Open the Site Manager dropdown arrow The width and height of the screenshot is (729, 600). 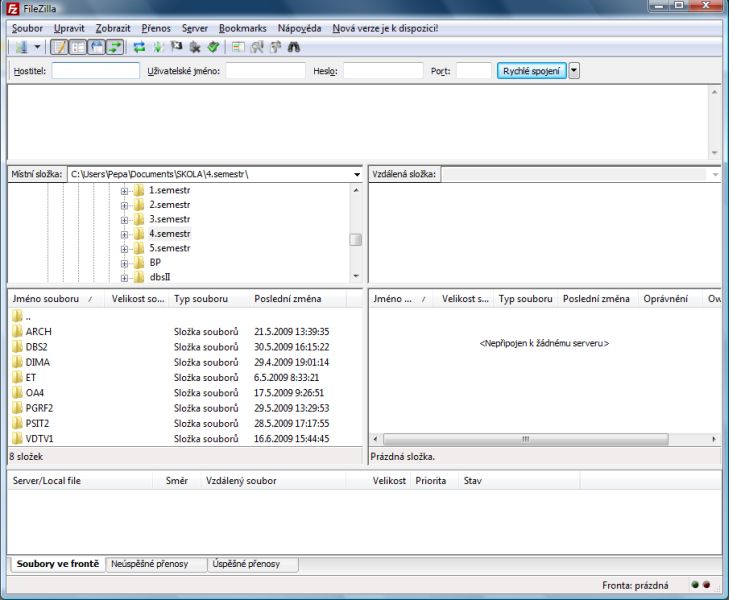37,47
